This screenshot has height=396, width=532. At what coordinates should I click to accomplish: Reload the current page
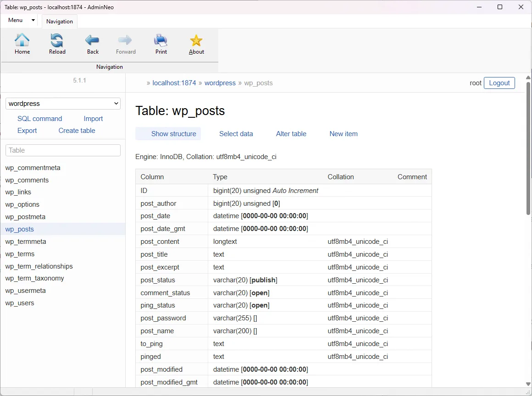pyautogui.click(x=57, y=44)
